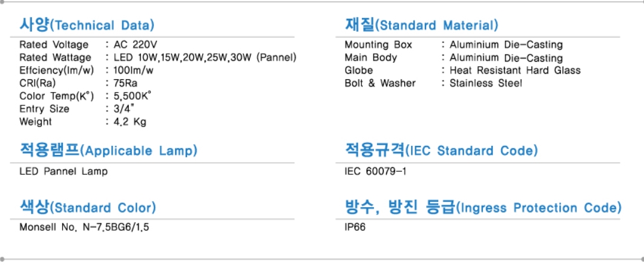The image size is (644, 267).
Task: Click the 75Ra CRI value
Action: coord(125,83)
